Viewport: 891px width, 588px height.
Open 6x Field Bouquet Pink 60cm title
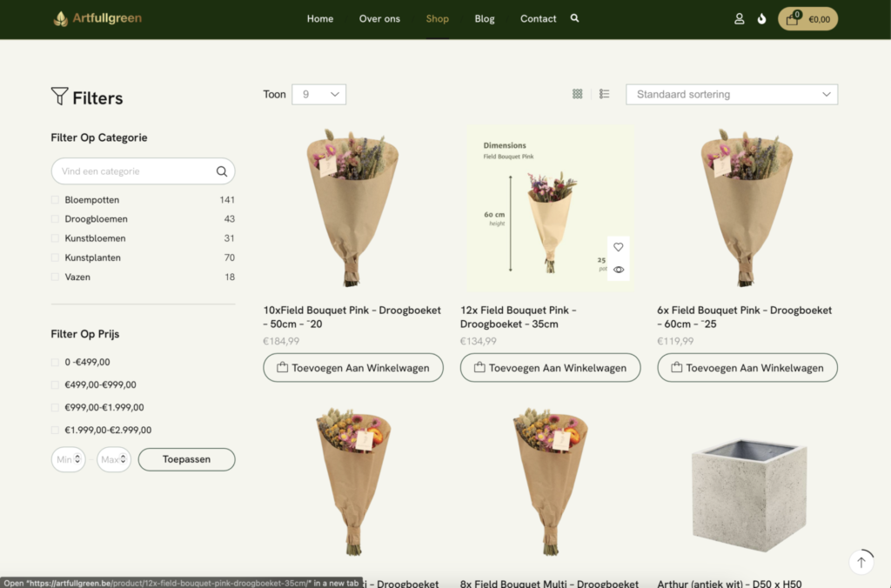(x=745, y=317)
